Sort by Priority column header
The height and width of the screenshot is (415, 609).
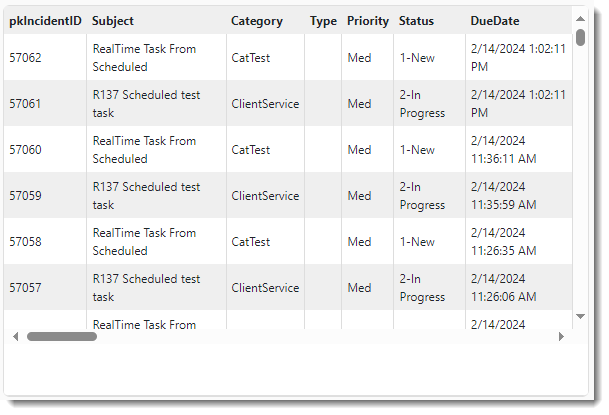coord(368,21)
